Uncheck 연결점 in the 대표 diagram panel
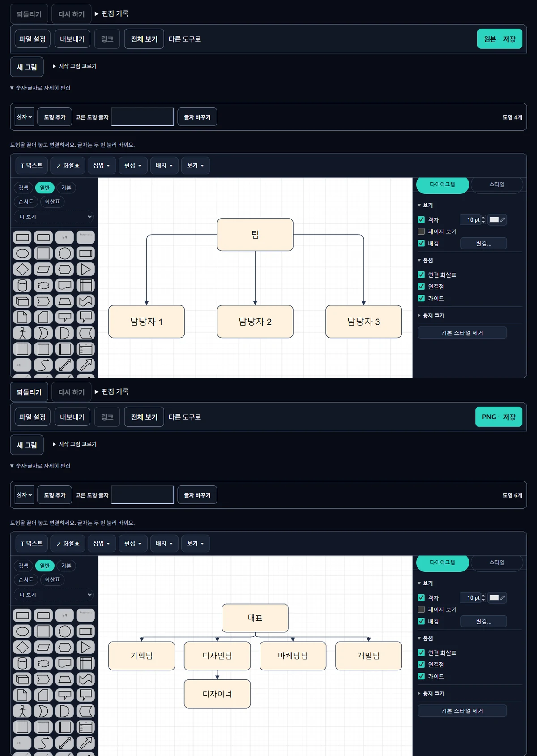The image size is (537, 756). point(421,665)
